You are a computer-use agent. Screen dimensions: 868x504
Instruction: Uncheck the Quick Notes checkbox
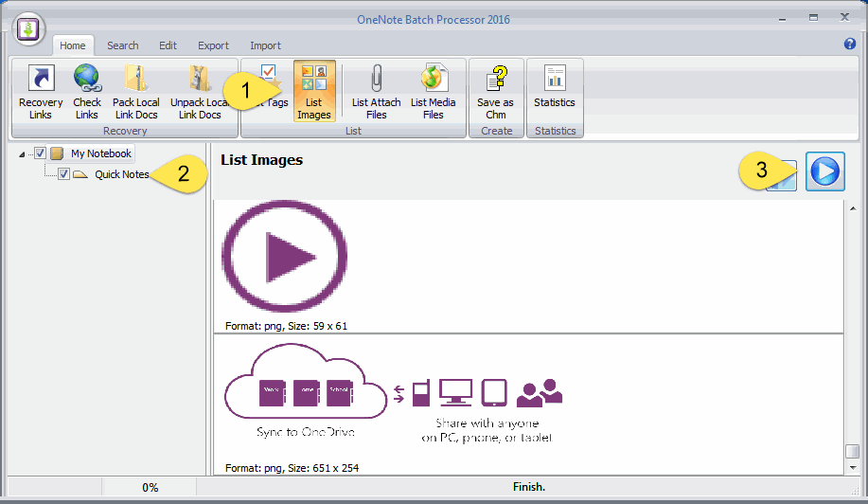(x=64, y=174)
